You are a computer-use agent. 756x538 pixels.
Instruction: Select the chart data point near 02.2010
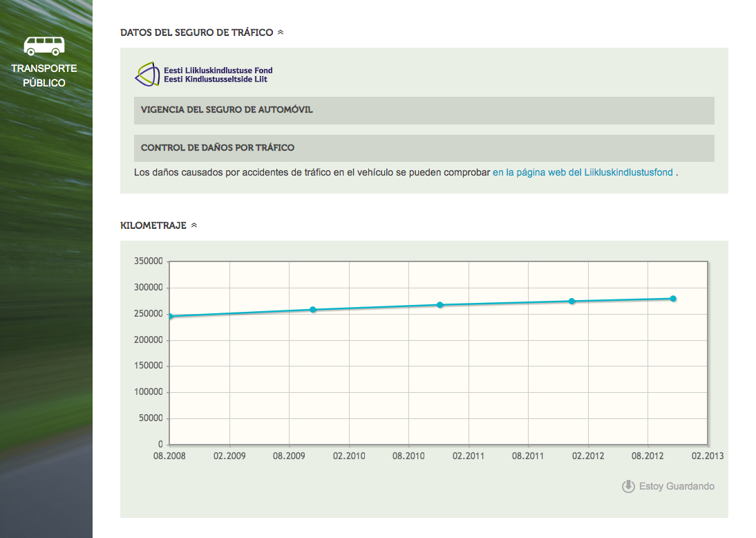tap(313, 310)
